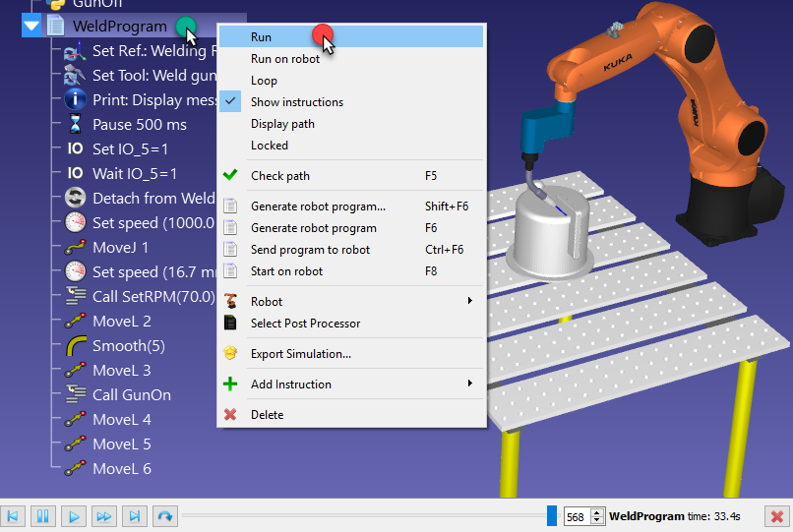
Task: Select Generate robot program... menu entry
Action: 318,207
